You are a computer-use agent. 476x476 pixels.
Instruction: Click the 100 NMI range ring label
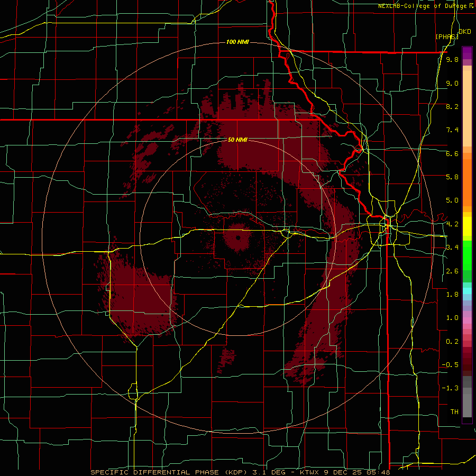point(237,42)
